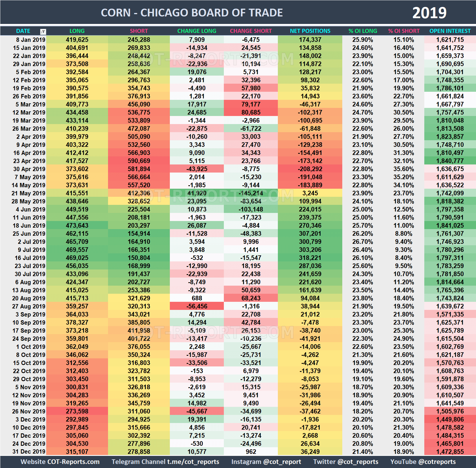Click the DATE column header
This screenshot has width=476, height=468.
pyautogui.click(x=23, y=31)
